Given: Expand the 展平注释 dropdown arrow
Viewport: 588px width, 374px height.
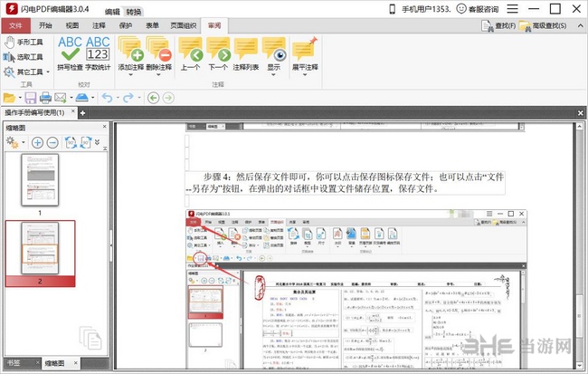Looking at the screenshot, I should (x=305, y=75).
